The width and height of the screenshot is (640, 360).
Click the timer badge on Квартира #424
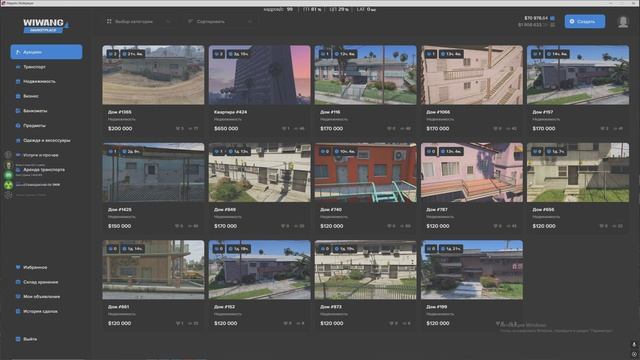tap(238, 54)
